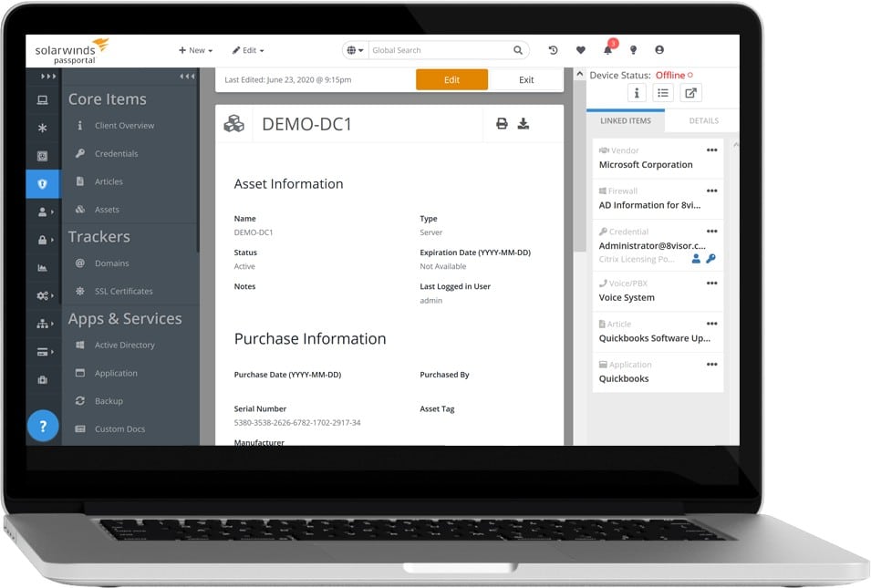
Task: Open Assets in sidebar
Action: click(x=107, y=210)
